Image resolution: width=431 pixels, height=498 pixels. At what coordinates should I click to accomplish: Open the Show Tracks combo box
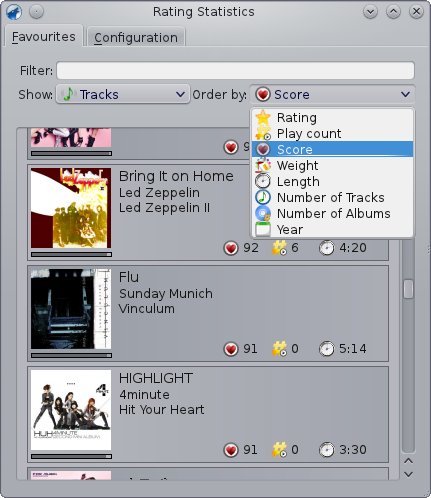(x=123, y=94)
